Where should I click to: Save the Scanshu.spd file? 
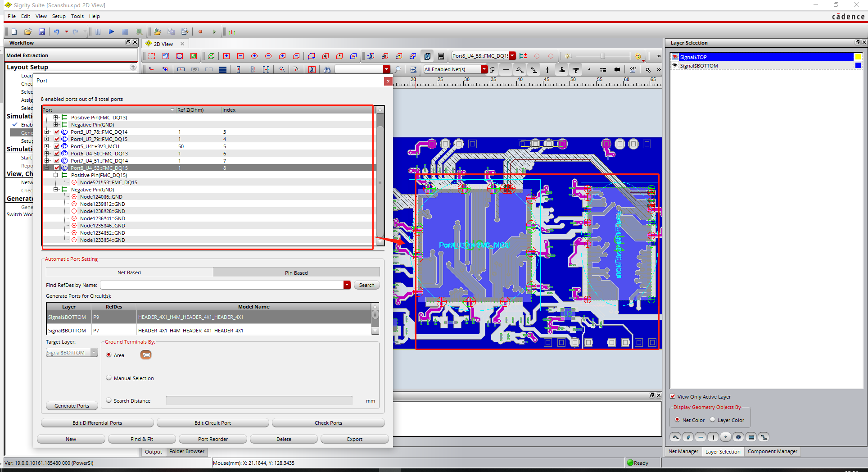pos(42,32)
